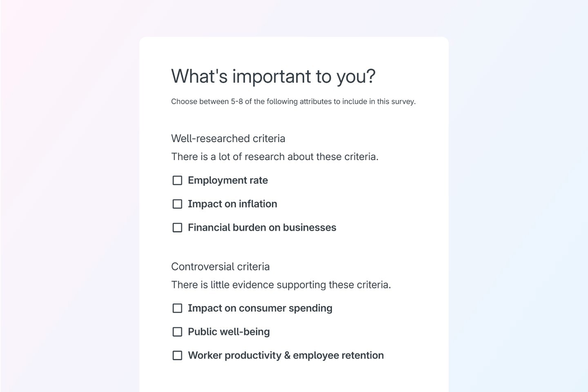The height and width of the screenshot is (392, 588).
Task: Enable Financial burden on businesses checkbox
Action: [177, 227]
